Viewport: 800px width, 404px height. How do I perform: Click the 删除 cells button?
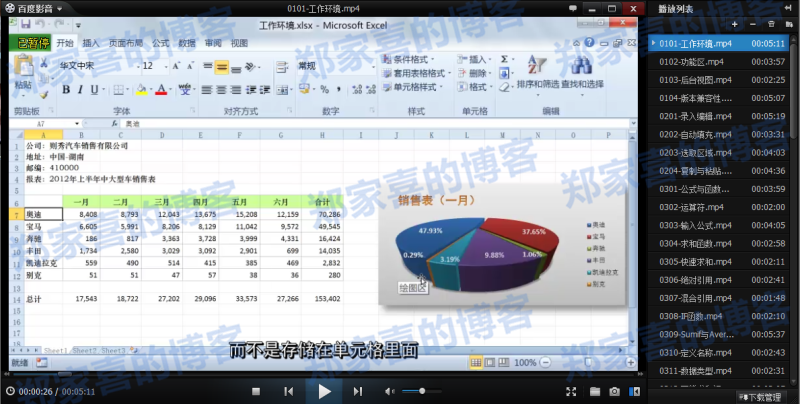[x=474, y=73]
